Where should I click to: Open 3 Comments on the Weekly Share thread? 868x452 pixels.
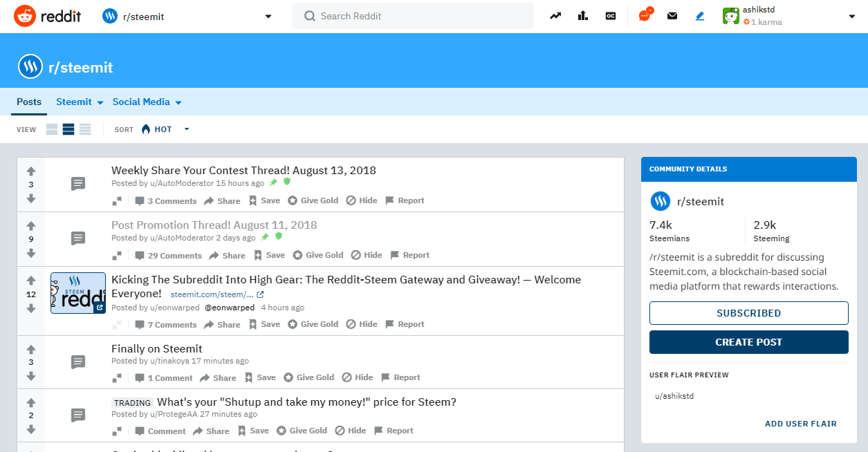pyautogui.click(x=165, y=201)
